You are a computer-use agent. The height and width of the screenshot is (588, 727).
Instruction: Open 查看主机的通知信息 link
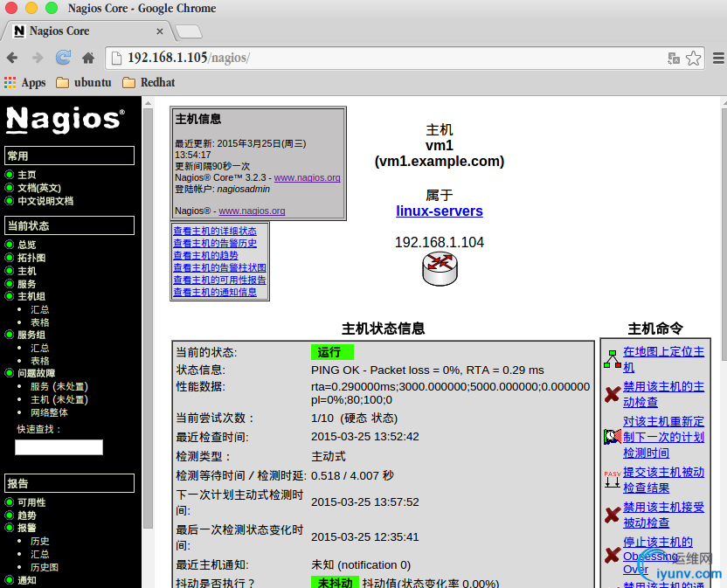pos(215,292)
